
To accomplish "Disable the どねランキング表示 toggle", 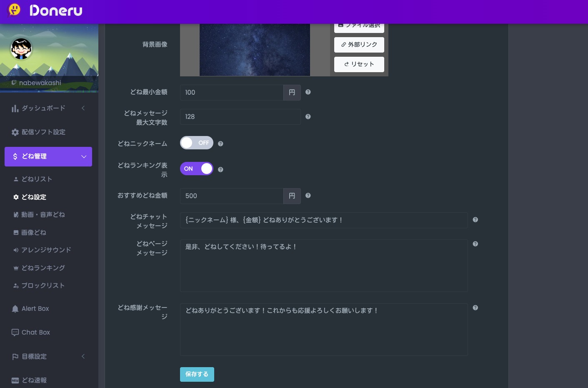I will point(197,169).
